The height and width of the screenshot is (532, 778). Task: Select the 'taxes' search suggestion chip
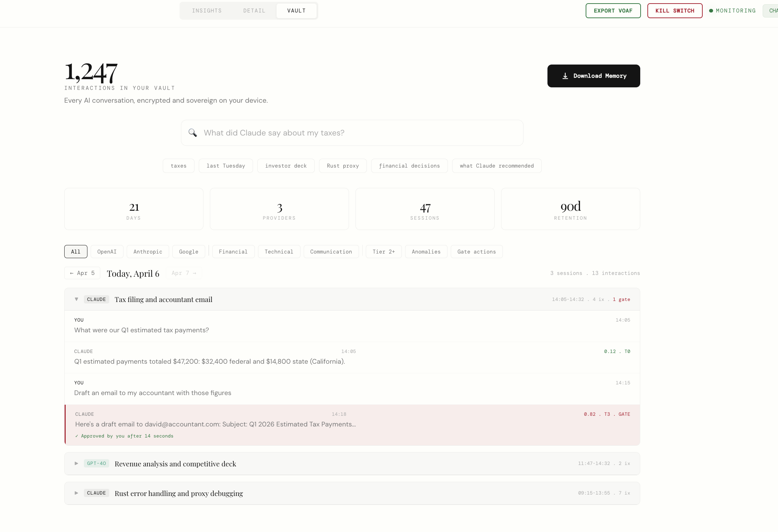tap(178, 166)
